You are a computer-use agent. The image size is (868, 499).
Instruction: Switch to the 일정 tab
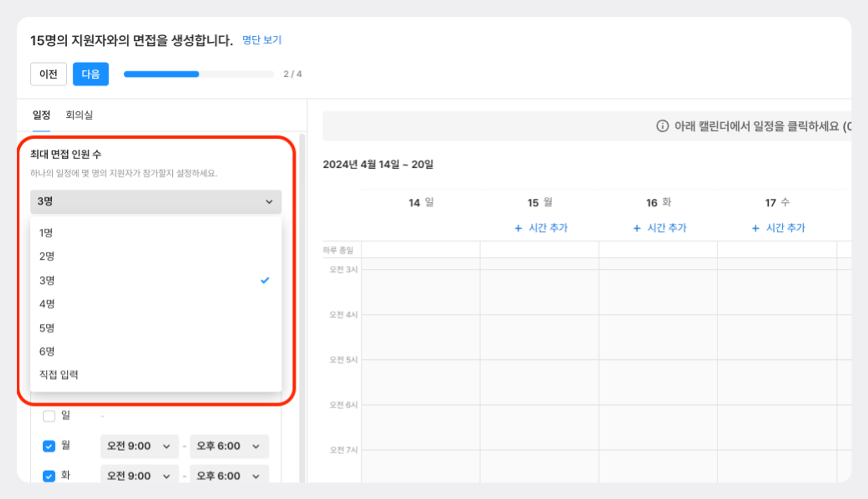(x=41, y=115)
